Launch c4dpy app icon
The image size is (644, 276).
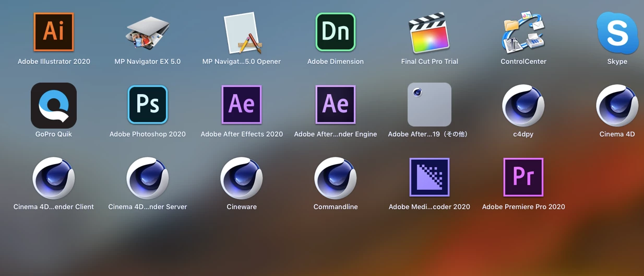pyautogui.click(x=523, y=106)
